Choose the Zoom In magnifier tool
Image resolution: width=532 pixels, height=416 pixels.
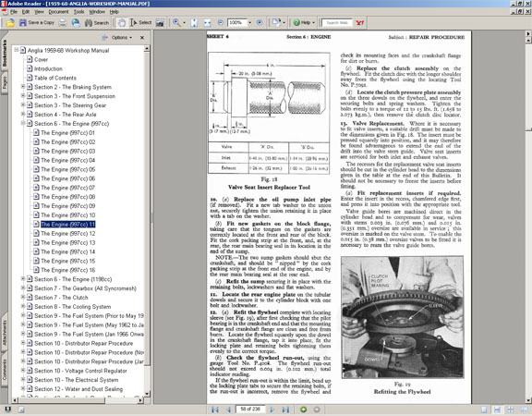pyautogui.click(x=176, y=23)
